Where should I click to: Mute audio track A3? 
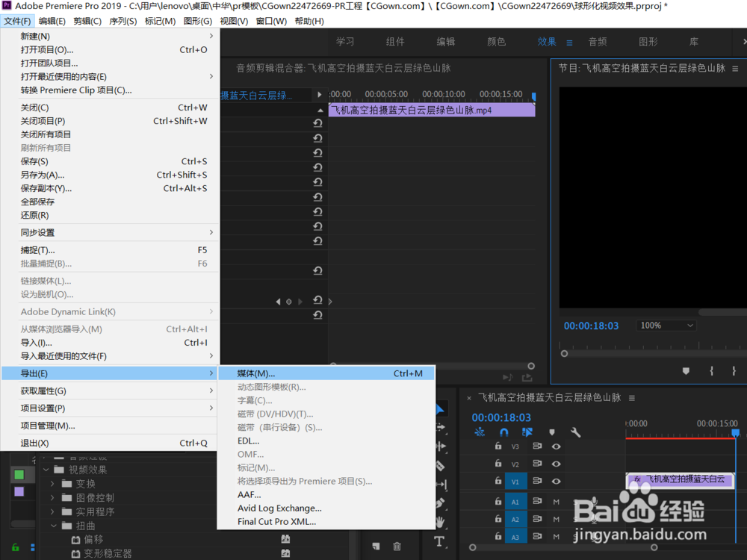pyautogui.click(x=556, y=537)
